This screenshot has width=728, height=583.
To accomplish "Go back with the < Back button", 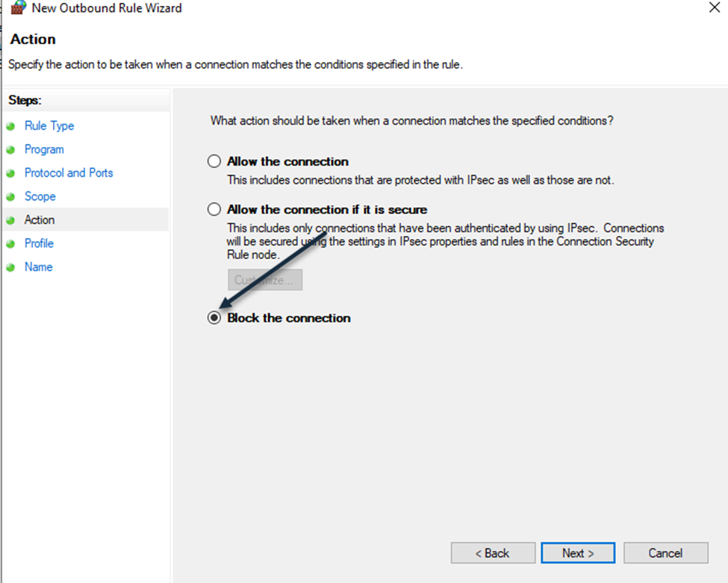I will pyautogui.click(x=493, y=553).
